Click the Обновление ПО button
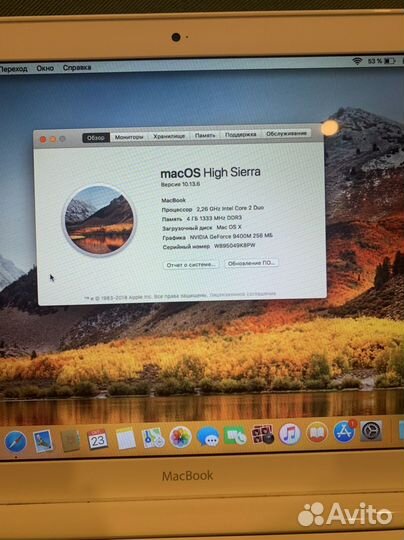Image resolution: width=404 pixels, height=540 pixels. (x=251, y=263)
